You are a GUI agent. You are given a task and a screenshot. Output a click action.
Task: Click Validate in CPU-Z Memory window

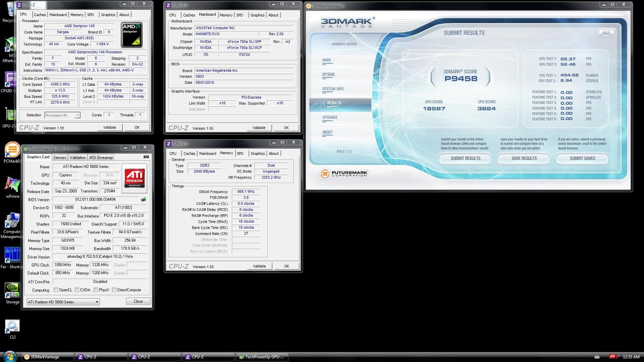259,266
